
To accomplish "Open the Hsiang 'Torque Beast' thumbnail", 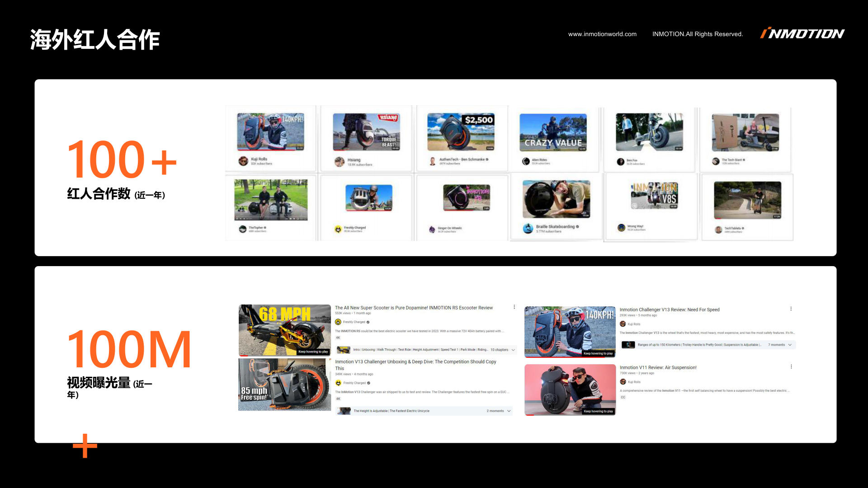I will (x=366, y=131).
